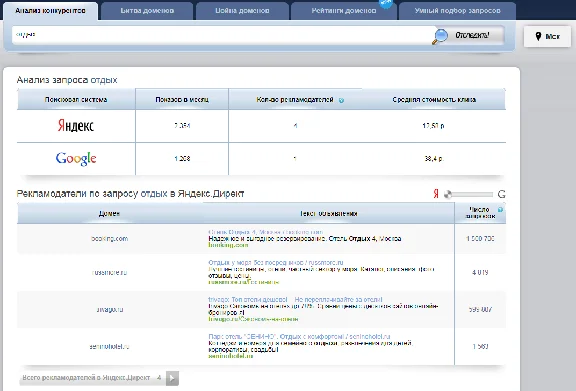Click next arrow beside total advertisers count

[x=172, y=378]
